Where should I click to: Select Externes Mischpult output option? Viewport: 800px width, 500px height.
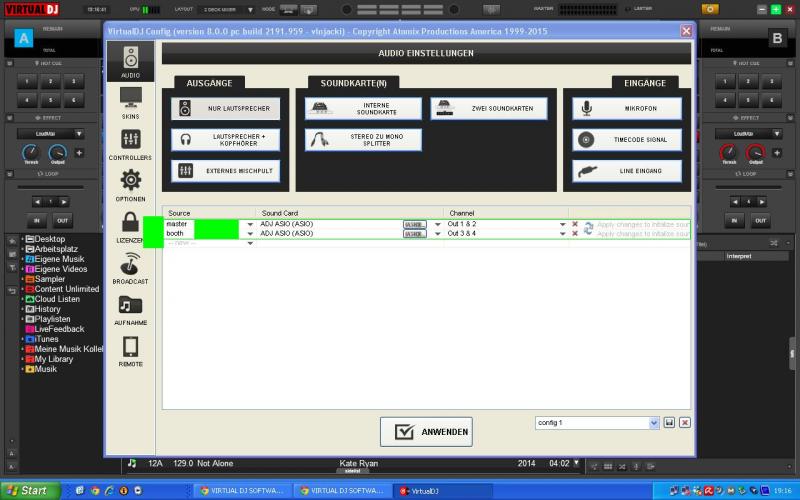click(226, 171)
